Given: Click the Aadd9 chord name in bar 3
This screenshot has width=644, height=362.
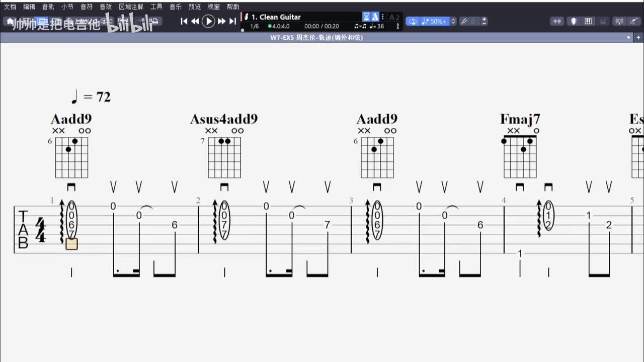Looking at the screenshot, I should click(377, 119).
